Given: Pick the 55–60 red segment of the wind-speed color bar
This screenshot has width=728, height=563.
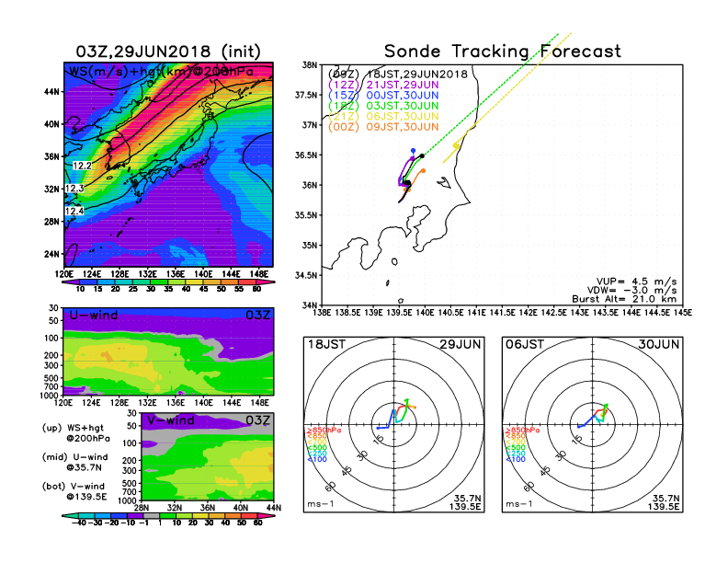Looking at the screenshot, I should (247, 281).
